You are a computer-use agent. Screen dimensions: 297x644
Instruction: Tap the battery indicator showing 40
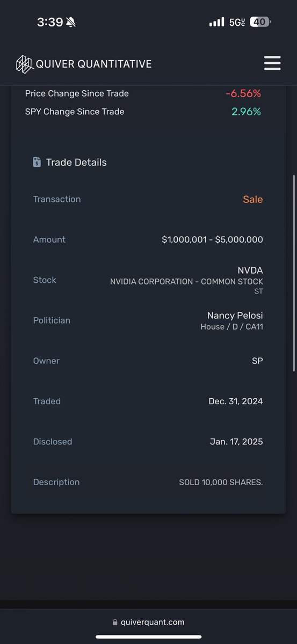261,22
